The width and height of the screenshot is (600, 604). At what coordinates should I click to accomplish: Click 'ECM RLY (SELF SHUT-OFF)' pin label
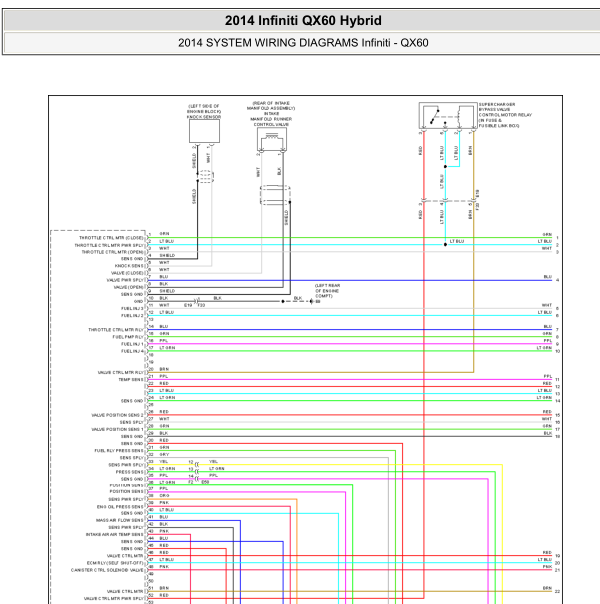coord(115,563)
